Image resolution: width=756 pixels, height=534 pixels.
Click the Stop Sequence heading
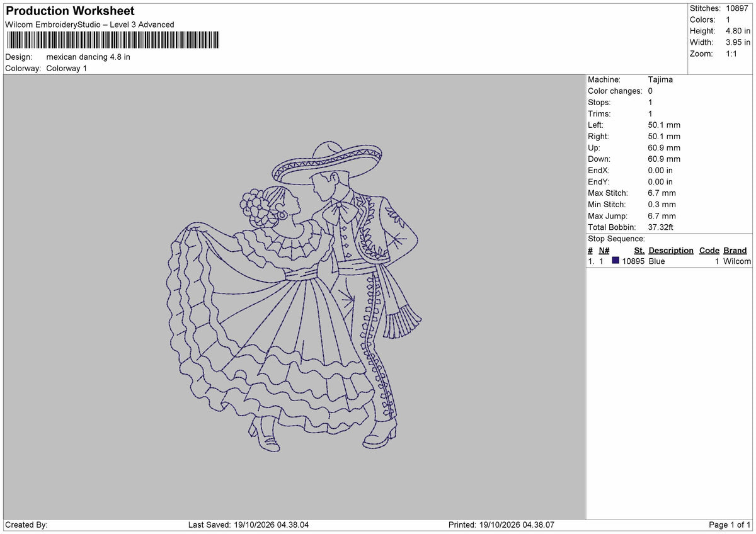click(x=616, y=239)
